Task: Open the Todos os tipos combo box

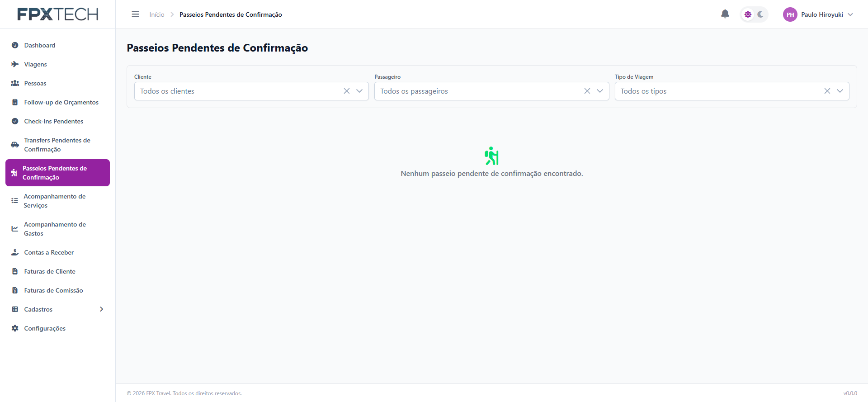Action: point(732,91)
